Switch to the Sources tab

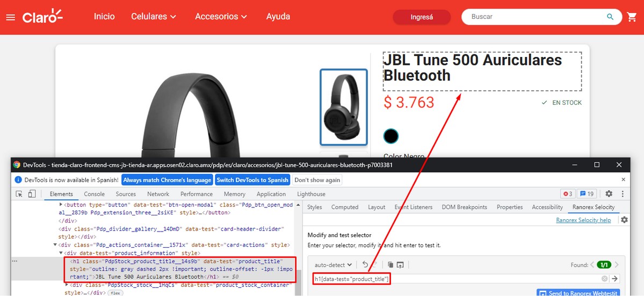(x=126, y=194)
